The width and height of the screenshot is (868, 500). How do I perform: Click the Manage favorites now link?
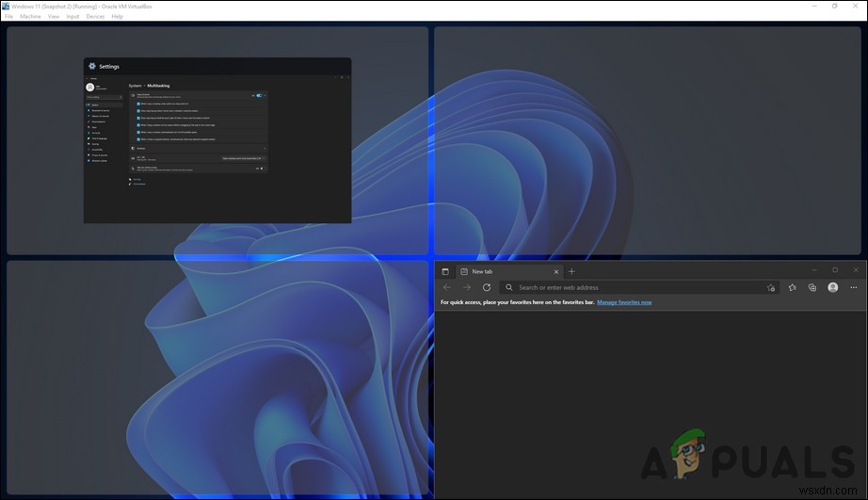click(x=623, y=302)
